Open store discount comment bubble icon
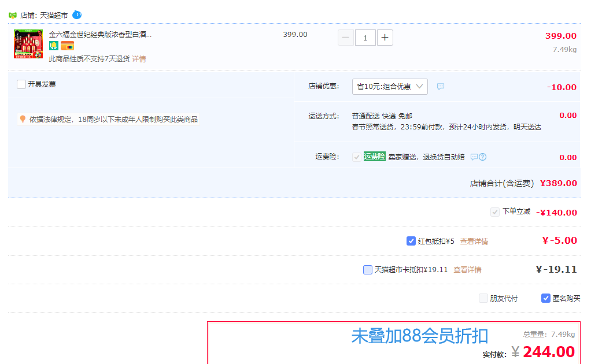 pyautogui.click(x=441, y=87)
